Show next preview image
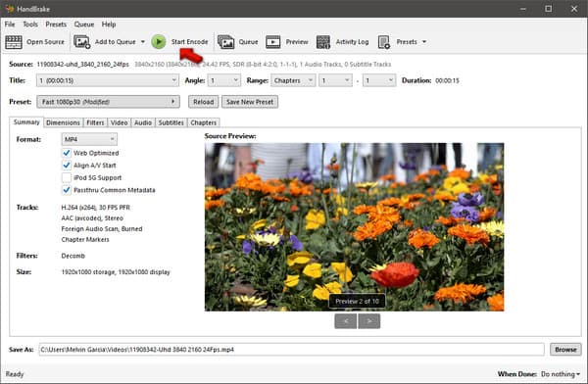The image size is (588, 384). tap(369, 321)
